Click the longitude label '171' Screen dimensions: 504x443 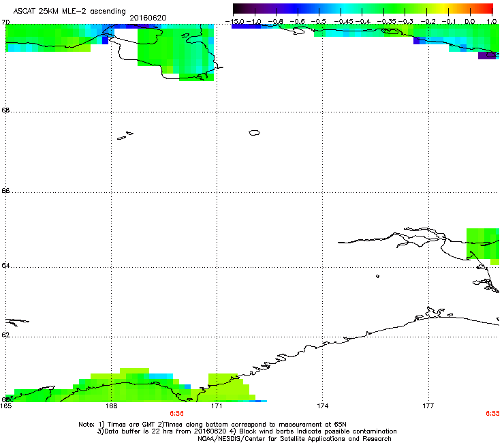point(217,406)
